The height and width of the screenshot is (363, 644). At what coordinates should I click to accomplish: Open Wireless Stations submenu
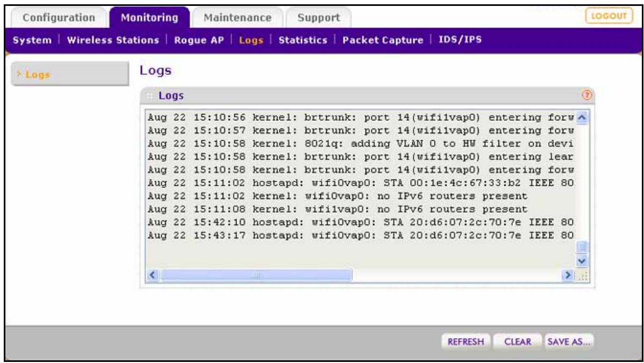pyautogui.click(x=113, y=40)
